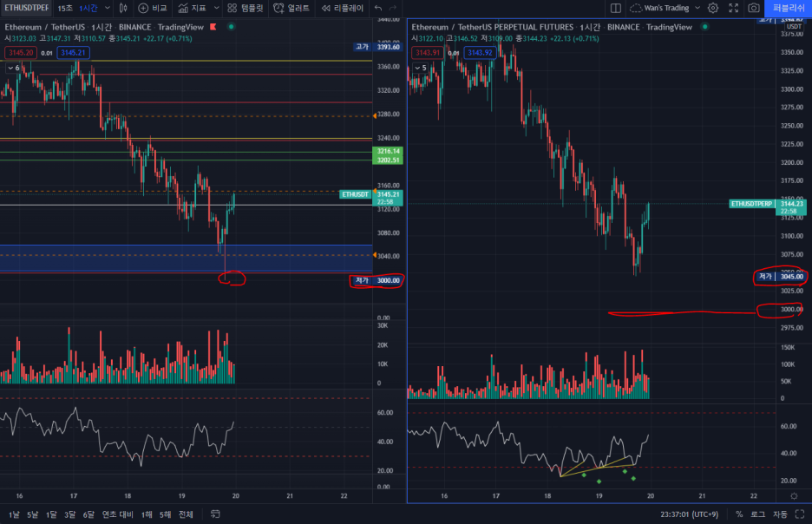Screen dimensions: 812x524
Task: Collapse the indicator legend showing 5
Action: [x=421, y=68]
